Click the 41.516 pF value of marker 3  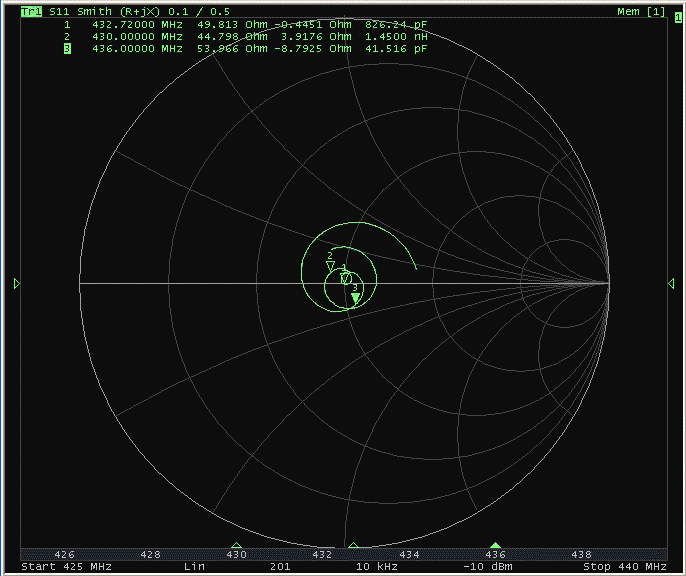pos(396,49)
